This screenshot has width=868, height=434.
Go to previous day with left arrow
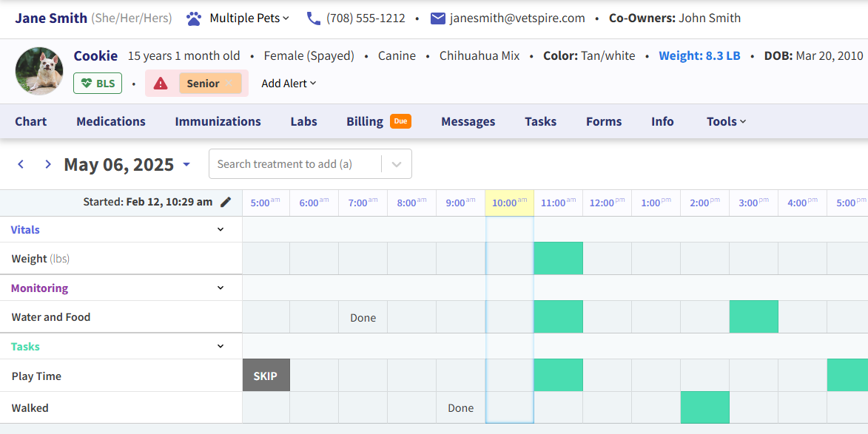coord(21,164)
